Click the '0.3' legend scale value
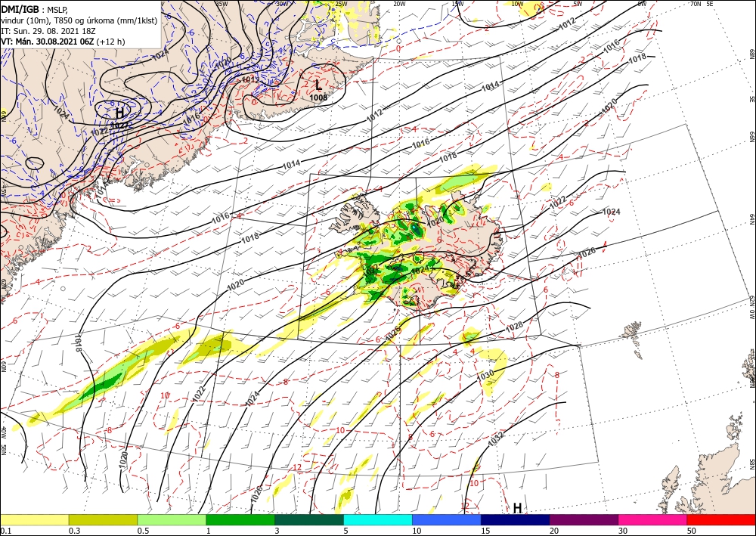The height and width of the screenshot is (536, 756). [74, 531]
